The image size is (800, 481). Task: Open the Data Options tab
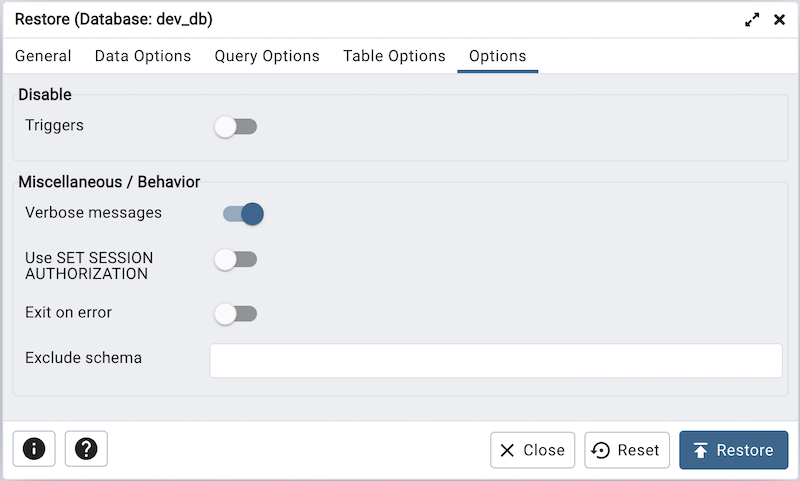[x=143, y=56]
